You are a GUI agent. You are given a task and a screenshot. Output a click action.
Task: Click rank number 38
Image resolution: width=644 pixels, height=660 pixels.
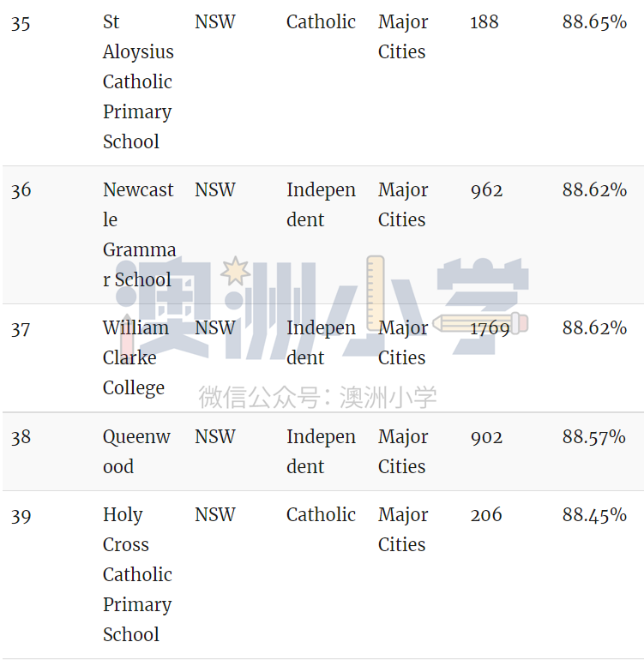point(21,437)
